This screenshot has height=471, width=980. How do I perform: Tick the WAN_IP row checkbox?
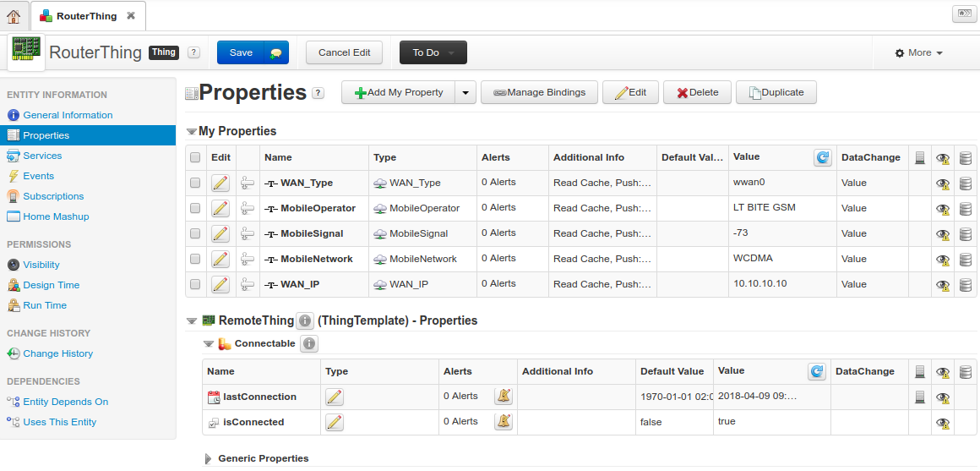(x=196, y=284)
